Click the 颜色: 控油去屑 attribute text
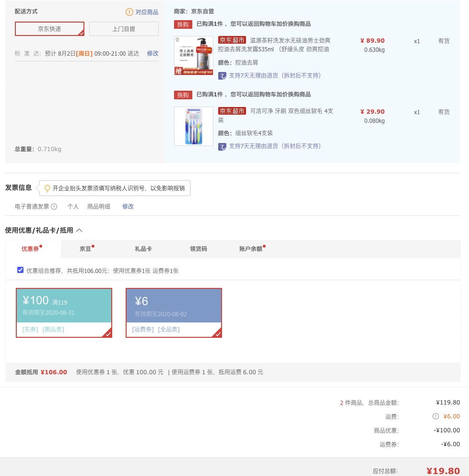Image resolution: width=469 pixels, height=476 pixels. (x=238, y=62)
